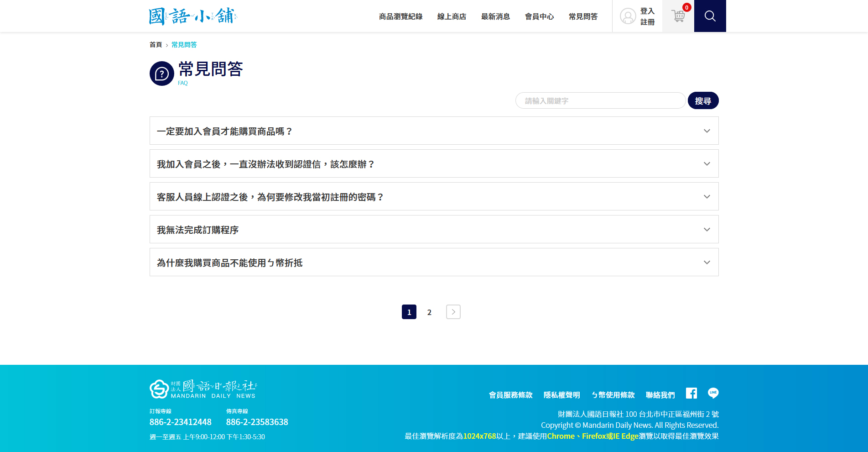
Task: Click the 搜尋 search button
Action: pos(703,100)
